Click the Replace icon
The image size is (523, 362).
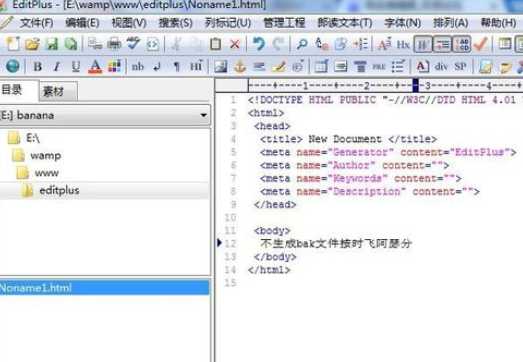pos(322,44)
